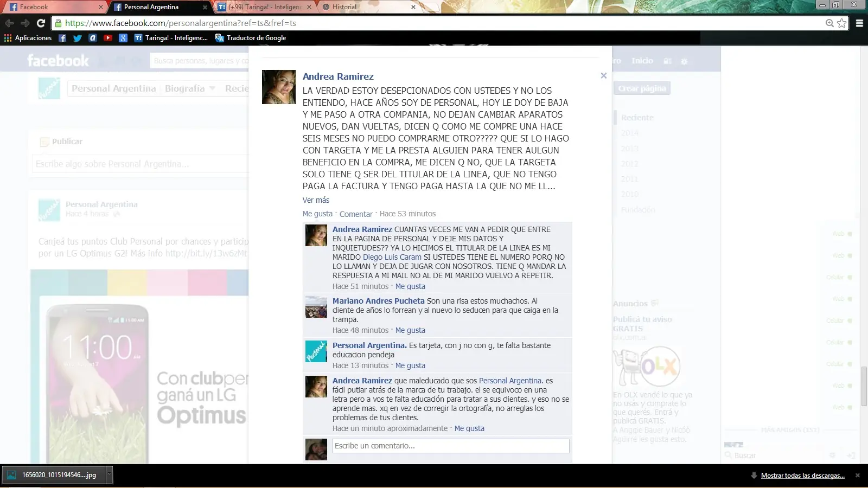Open the Taringa! bookmark in bookmarks bar
868x488 pixels.
click(x=171, y=38)
